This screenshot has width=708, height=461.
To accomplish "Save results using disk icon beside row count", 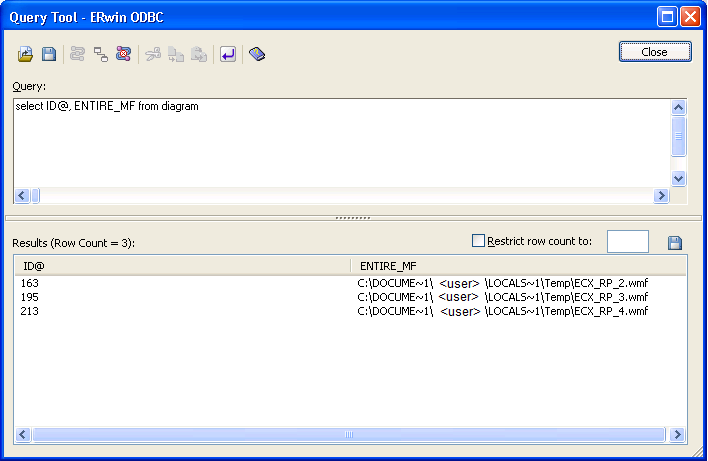I will pos(675,242).
